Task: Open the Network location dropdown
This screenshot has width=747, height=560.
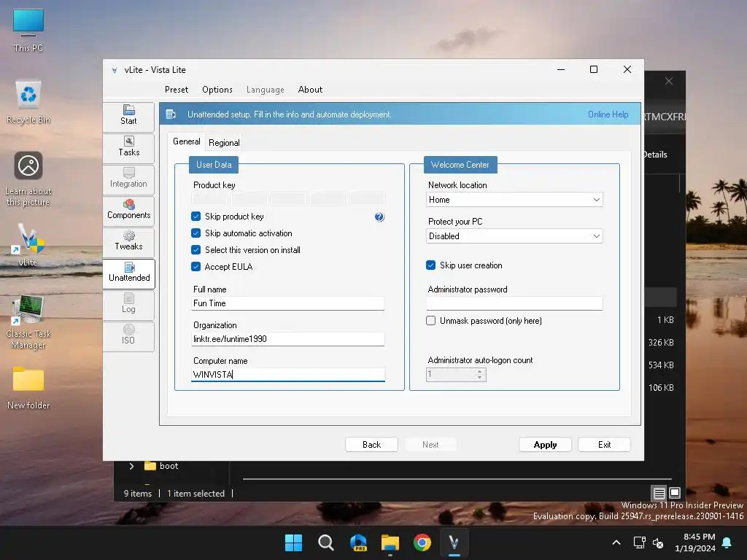Action: (x=514, y=200)
